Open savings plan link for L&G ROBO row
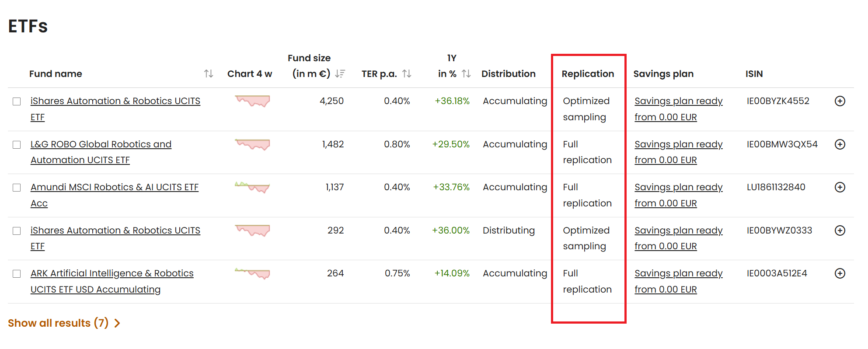The width and height of the screenshot is (868, 349). (678, 152)
